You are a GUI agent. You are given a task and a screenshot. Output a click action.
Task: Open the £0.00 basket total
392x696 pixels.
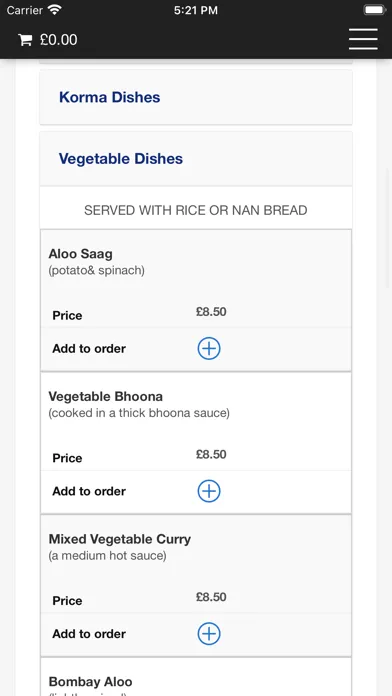[58, 40]
